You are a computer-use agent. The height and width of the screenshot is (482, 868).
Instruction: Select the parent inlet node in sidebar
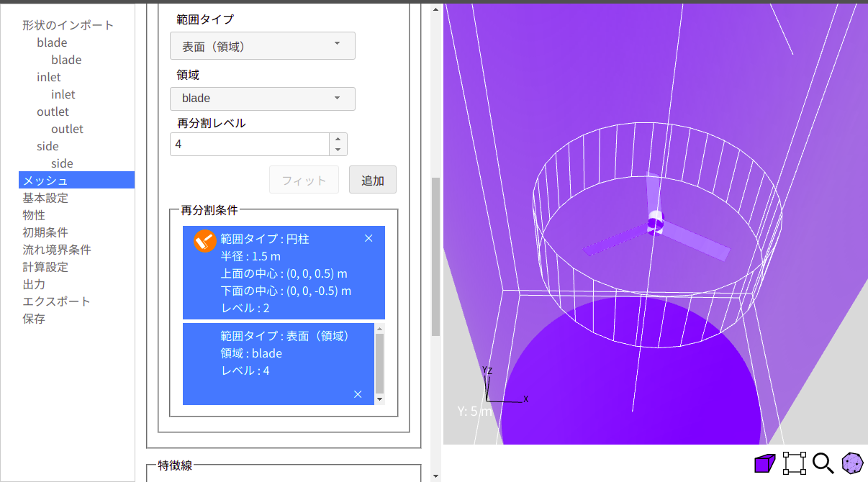pyautogui.click(x=49, y=77)
